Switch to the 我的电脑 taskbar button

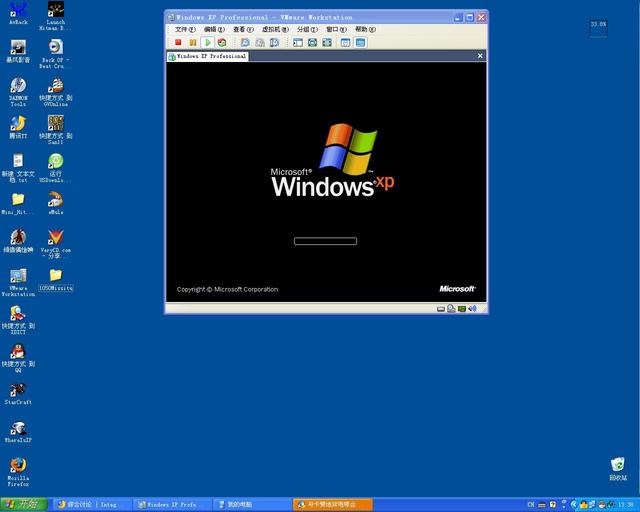(x=253, y=505)
